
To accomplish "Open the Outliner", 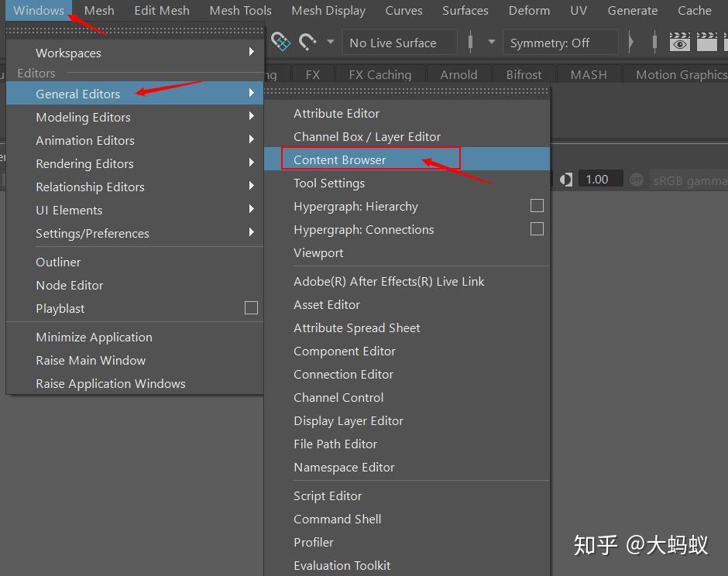I will click(135, 262).
